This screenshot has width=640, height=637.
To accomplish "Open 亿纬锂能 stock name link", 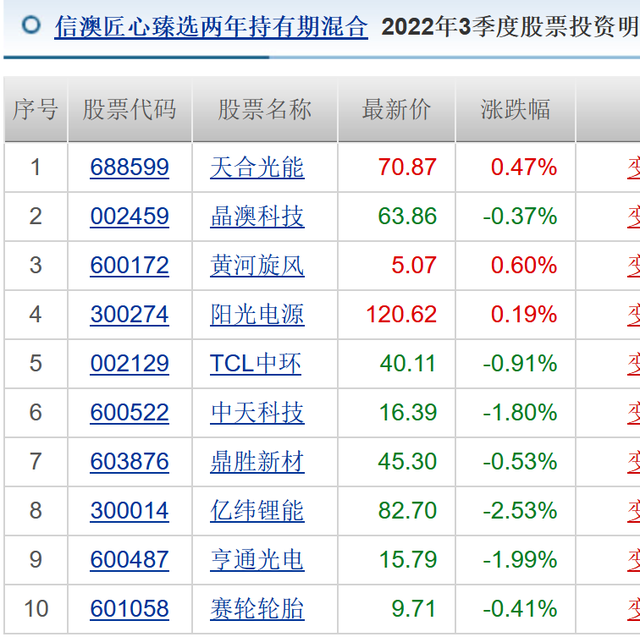I will pos(257,510).
